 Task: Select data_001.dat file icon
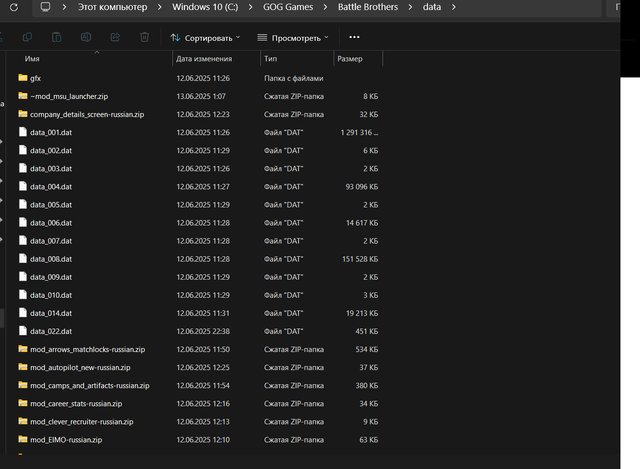[x=23, y=131]
